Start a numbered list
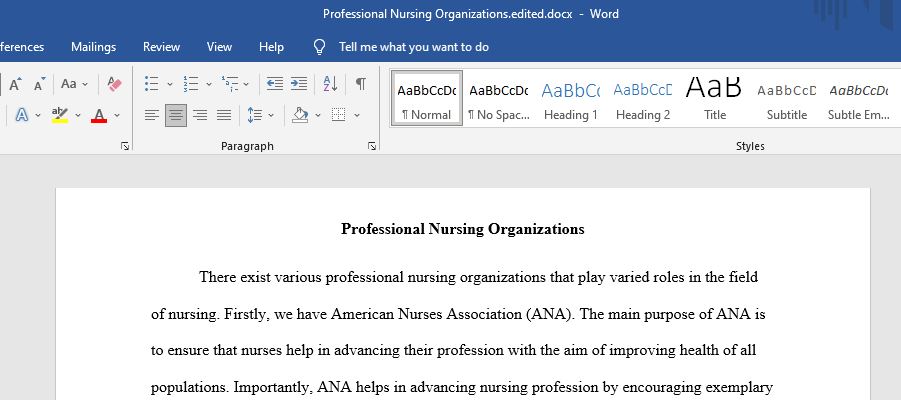Screen dimensions: 901x400 [x=191, y=84]
